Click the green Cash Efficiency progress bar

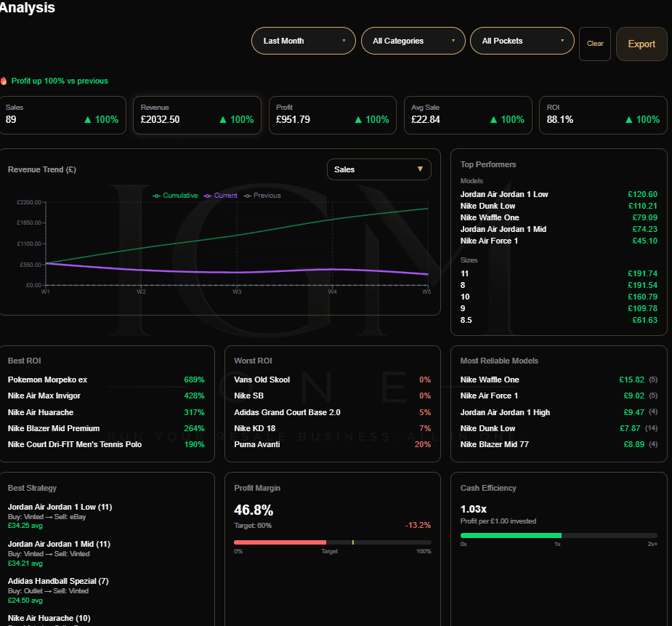[x=511, y=536]
